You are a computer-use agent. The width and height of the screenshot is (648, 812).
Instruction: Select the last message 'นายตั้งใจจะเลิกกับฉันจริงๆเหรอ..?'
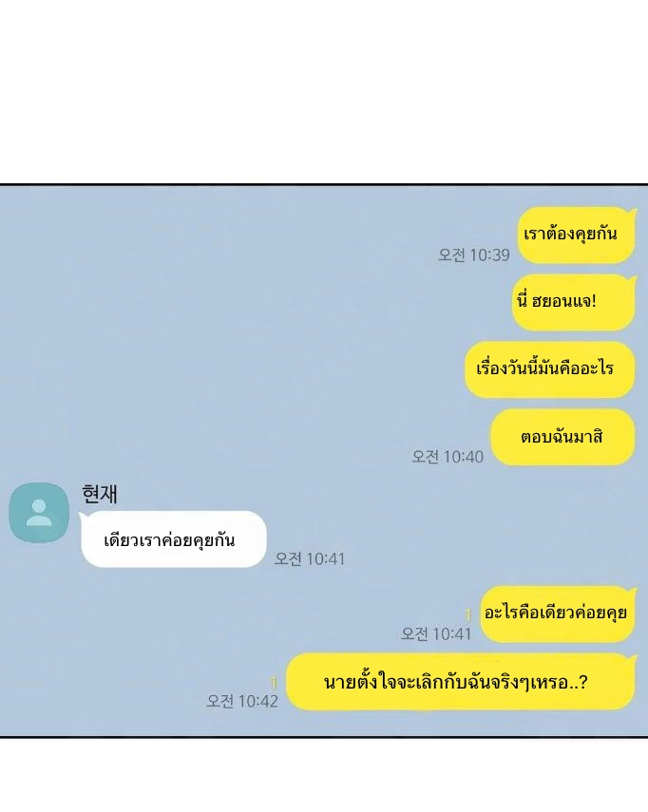click(461, 682)
